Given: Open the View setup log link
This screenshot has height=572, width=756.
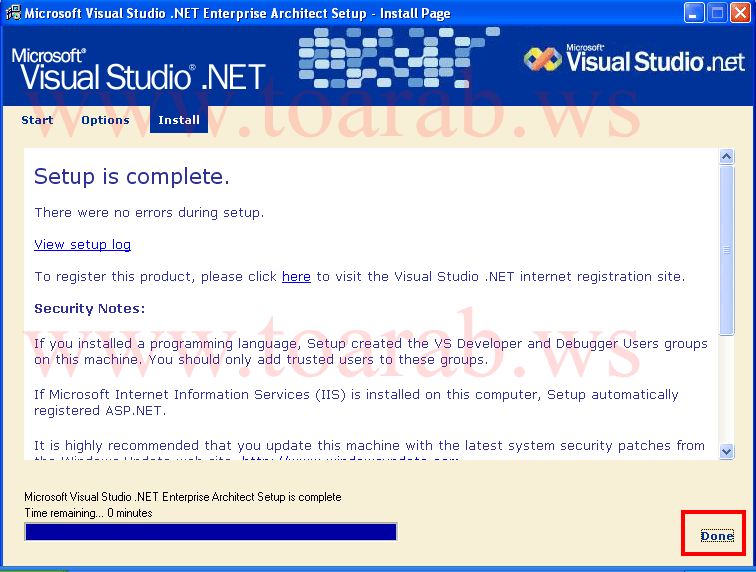Looking at the screenshot, I should pos(82,245).
